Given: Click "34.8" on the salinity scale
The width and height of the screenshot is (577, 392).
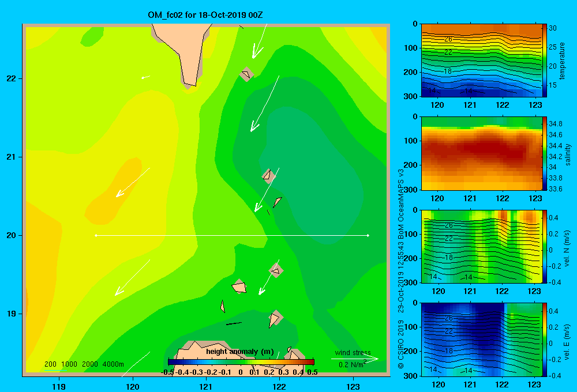Looking at the screenshot, I should 556,124.
